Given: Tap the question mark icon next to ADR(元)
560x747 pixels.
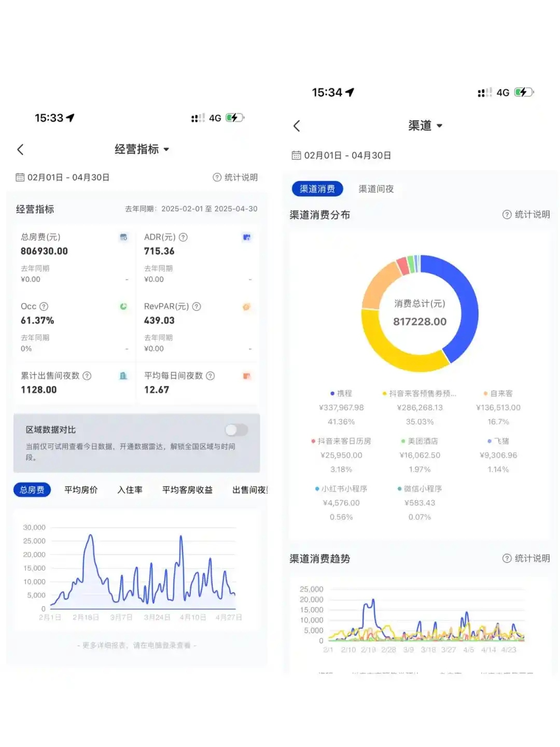Looking at the screenshot, I should click(183, 238).
